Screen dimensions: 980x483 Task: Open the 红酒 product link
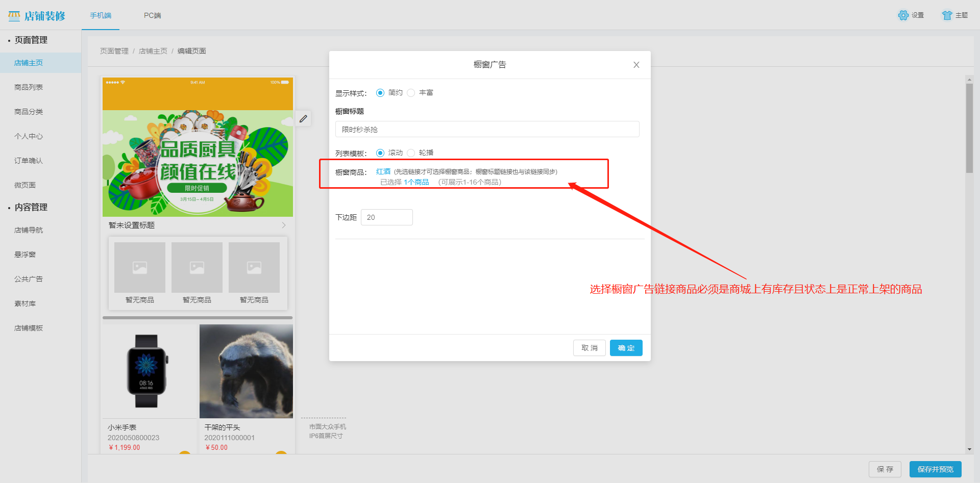pos(383,171)
